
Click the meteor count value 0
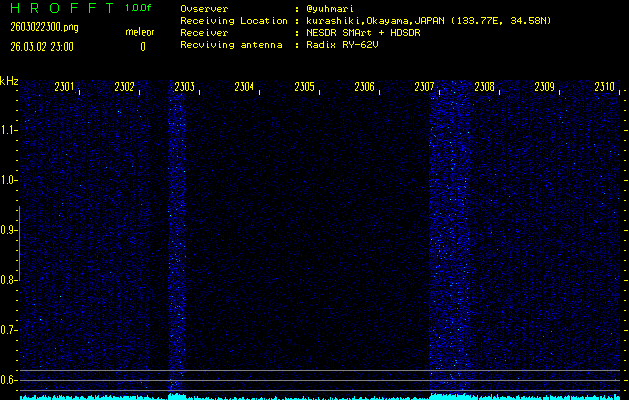143,47
